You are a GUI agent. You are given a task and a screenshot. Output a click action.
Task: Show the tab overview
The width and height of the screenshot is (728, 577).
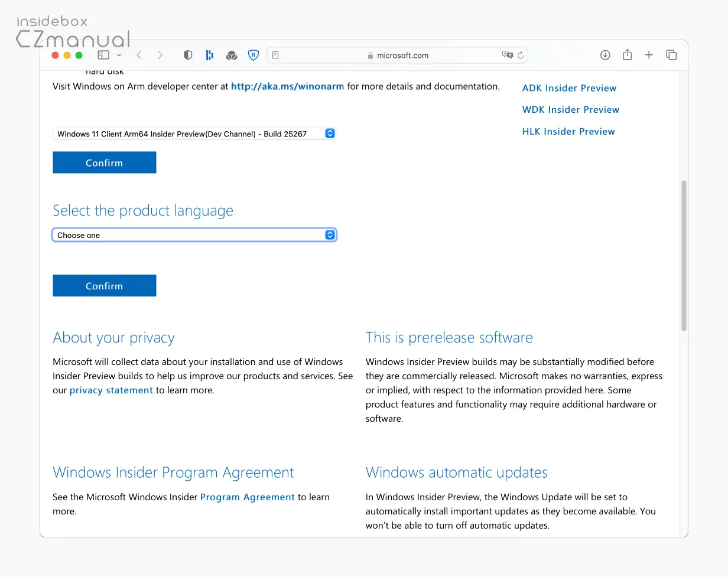(x=671, y=55)
